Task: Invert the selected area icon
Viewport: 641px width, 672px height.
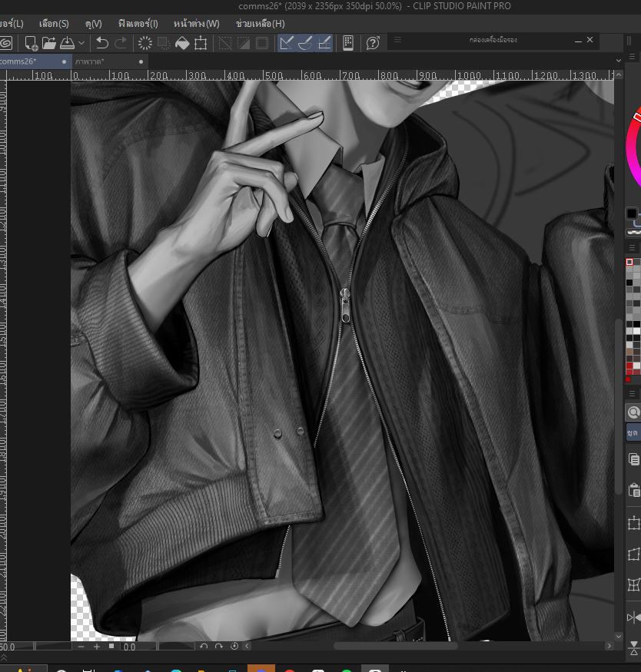Action: coord(244,43)
